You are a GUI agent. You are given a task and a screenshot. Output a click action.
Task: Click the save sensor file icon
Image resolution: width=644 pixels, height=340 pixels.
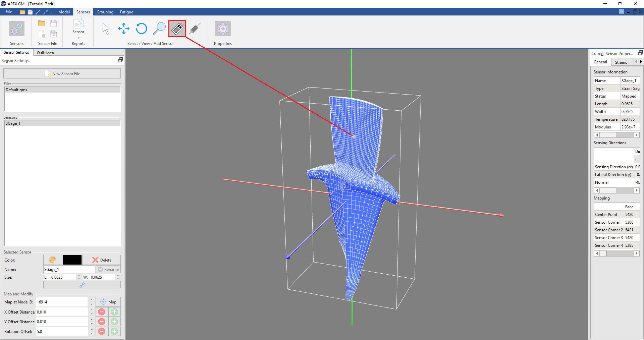[x=53, y=23]
